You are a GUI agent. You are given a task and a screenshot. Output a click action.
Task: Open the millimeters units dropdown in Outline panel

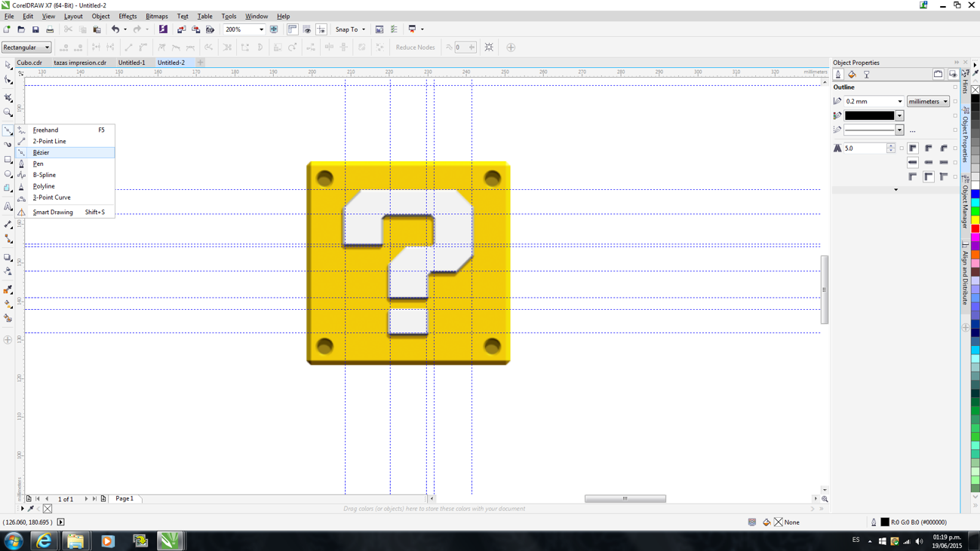(927, 101)
